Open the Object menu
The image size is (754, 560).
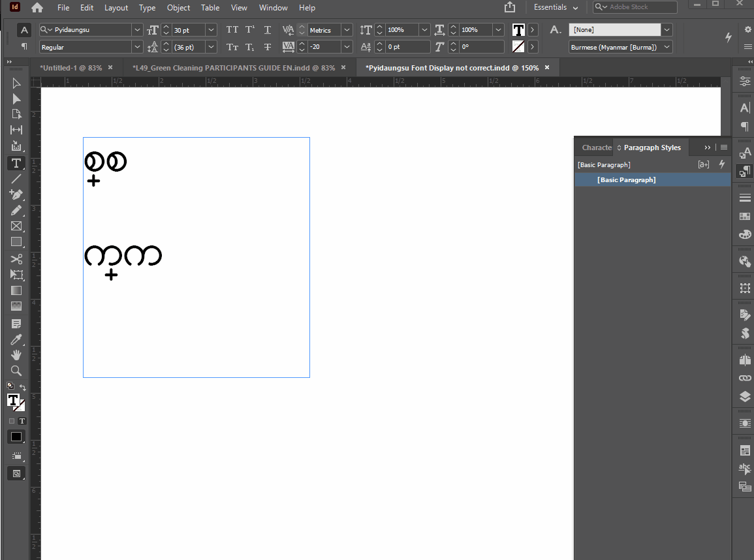point(178,8)
